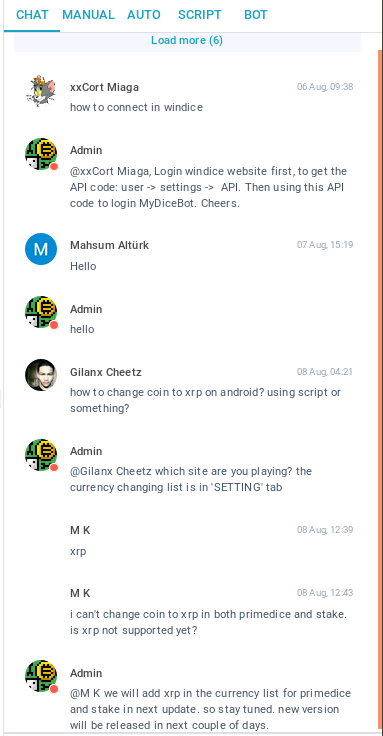Click Admin avatar beside SETTING tab reply
This screenshot has height=736, width=383.
point(41,455)
